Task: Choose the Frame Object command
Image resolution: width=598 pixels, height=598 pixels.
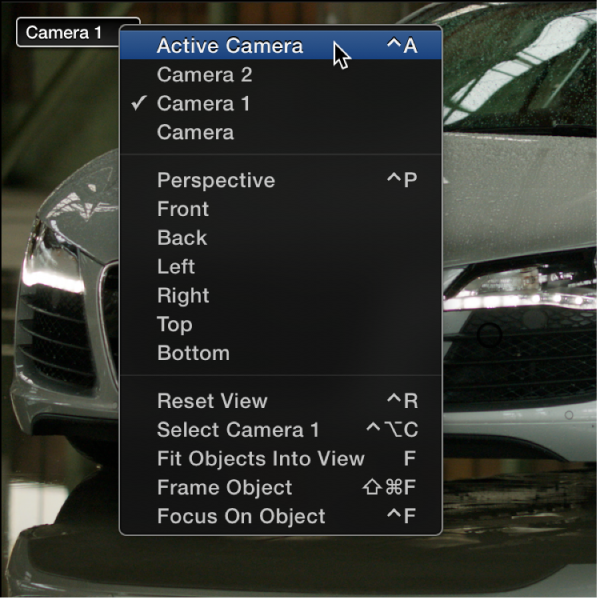Action: click(x=281, y=487)
